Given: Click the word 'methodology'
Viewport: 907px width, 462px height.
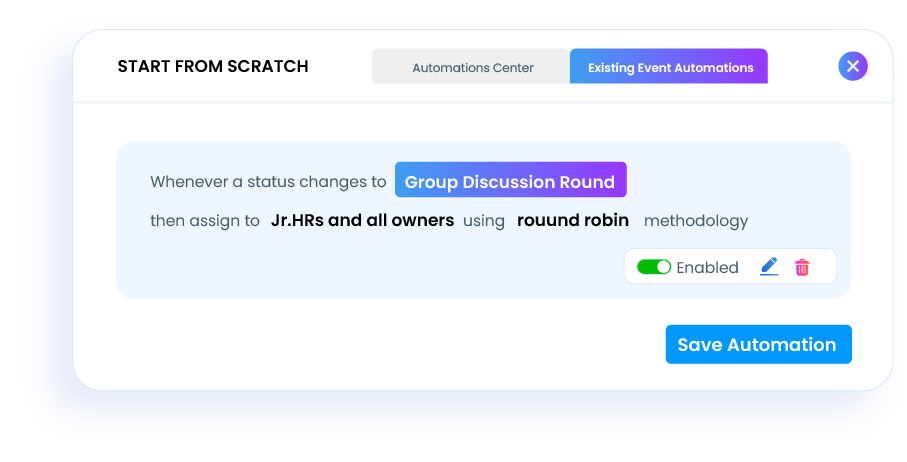Looking at the screenshot, I should click(696, 221).
